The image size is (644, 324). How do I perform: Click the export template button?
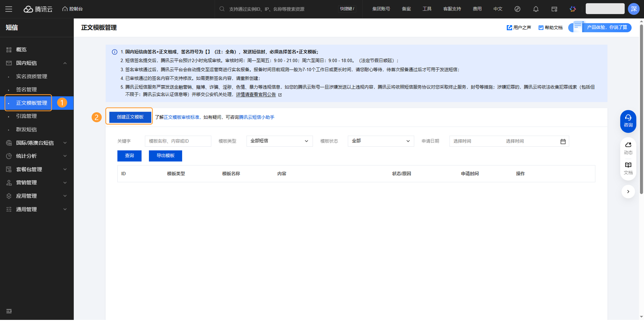[165, 156]
